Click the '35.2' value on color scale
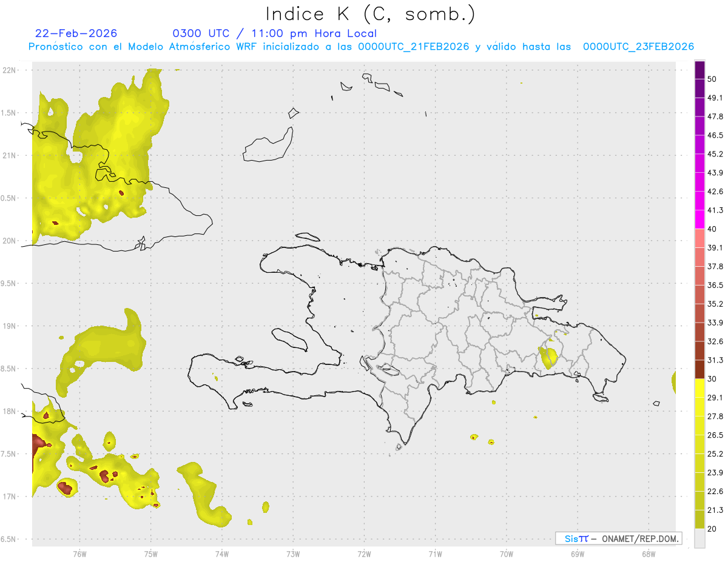Viewport: 728px width, 562px height. tap(715, 304)
